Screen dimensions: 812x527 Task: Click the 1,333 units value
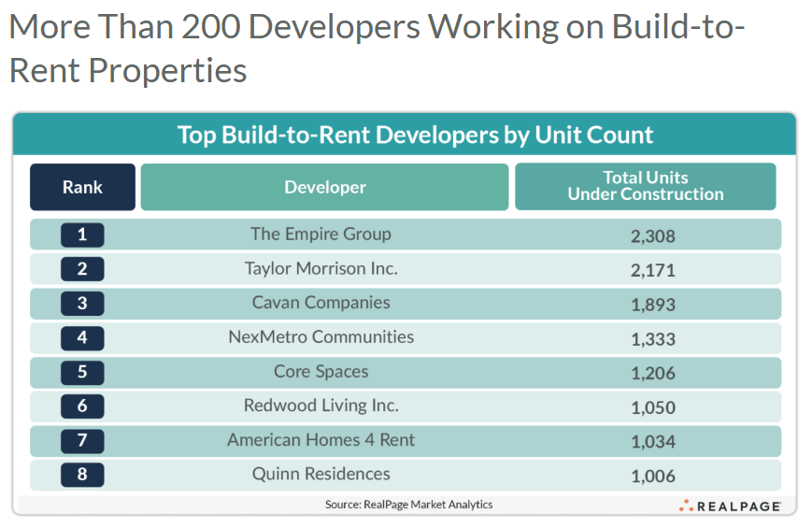653,339
